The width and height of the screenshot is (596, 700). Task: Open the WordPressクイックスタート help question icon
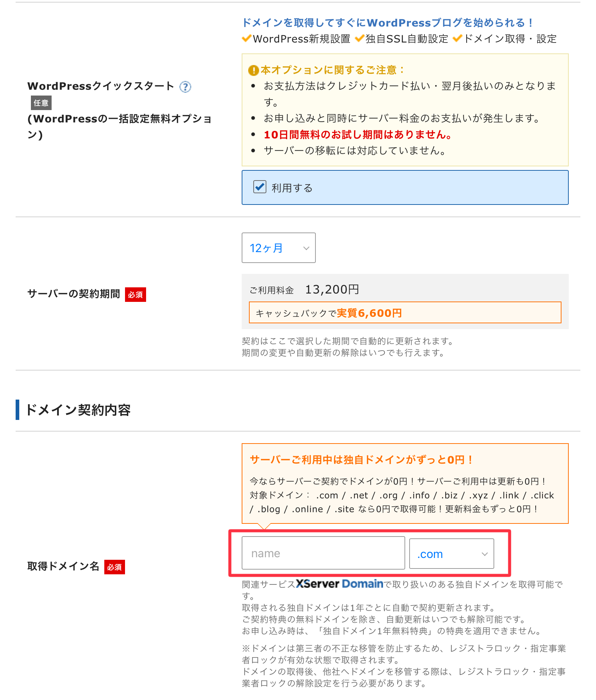pos(185,86)
